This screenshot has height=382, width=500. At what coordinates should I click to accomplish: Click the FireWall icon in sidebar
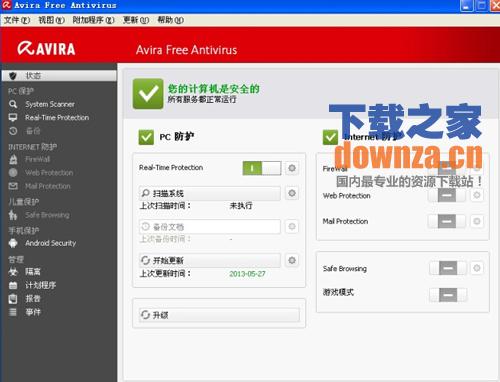[13, 159]
